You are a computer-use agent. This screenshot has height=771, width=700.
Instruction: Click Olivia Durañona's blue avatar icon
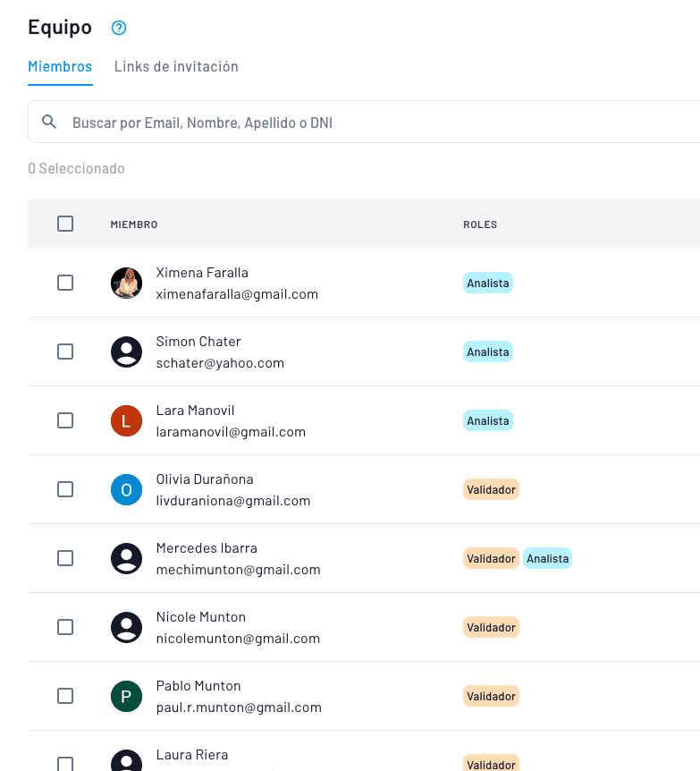tap(126, 489)
